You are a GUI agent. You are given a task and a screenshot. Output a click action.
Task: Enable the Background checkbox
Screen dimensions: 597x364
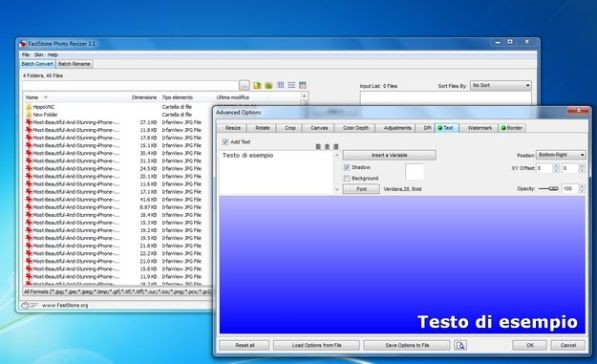(346, 178)
